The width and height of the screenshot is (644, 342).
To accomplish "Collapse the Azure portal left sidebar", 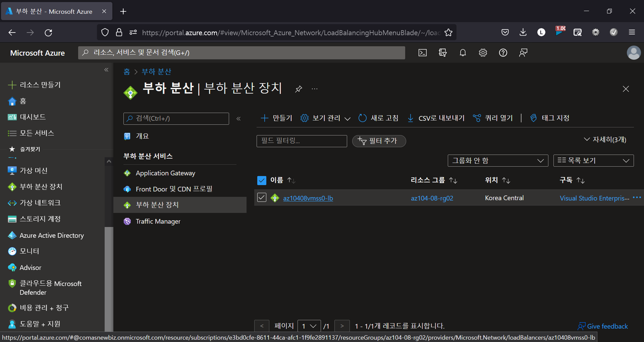I will (x=106, y=70).
